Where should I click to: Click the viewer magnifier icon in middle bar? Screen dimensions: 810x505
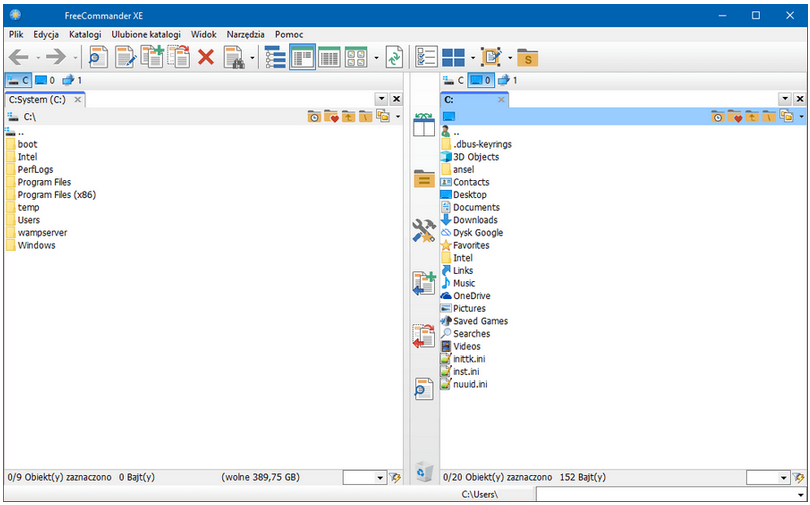(x=424, y=389)
